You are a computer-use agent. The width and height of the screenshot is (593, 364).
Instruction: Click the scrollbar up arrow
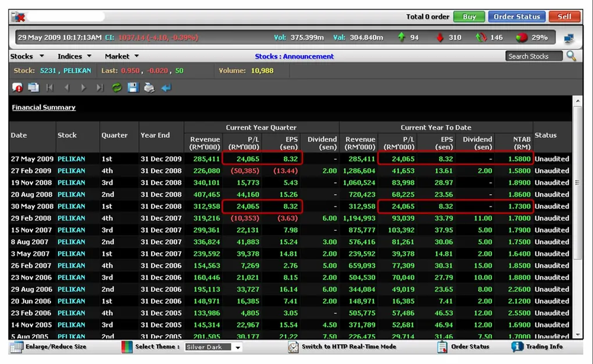pos(577,101)
